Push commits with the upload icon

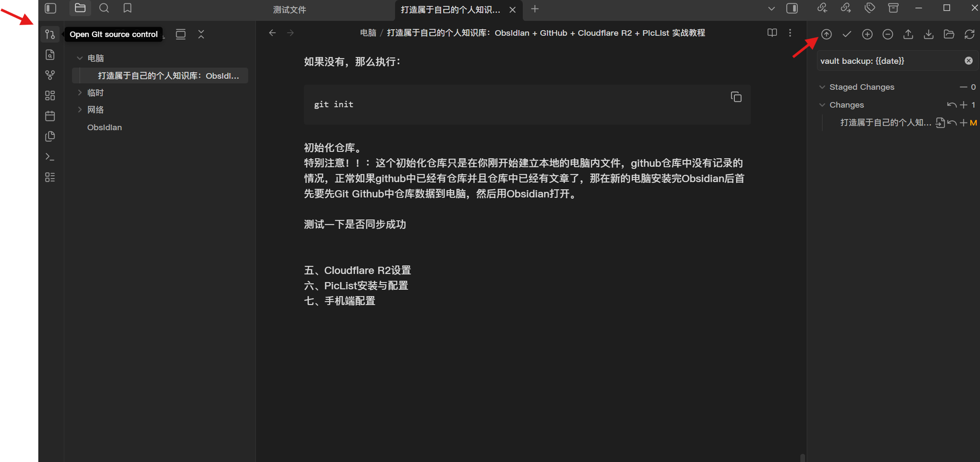(x=908, y=34)
